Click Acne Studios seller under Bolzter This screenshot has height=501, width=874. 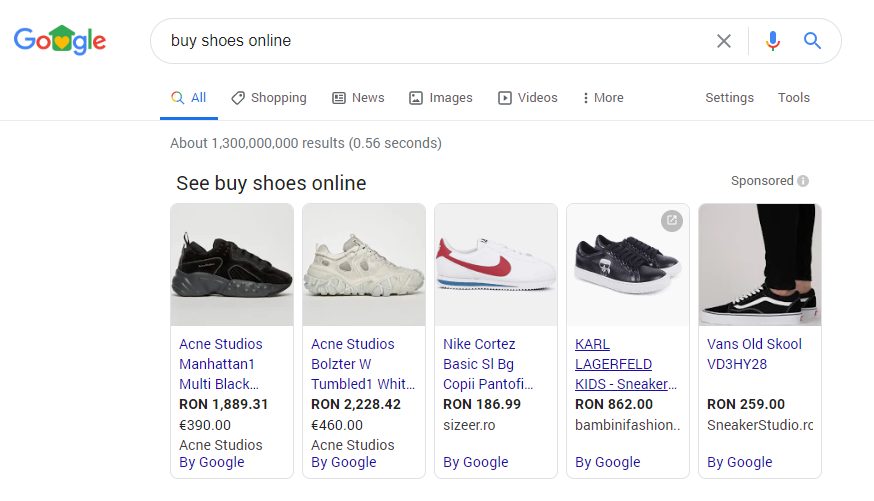click(x=353, y=445)
